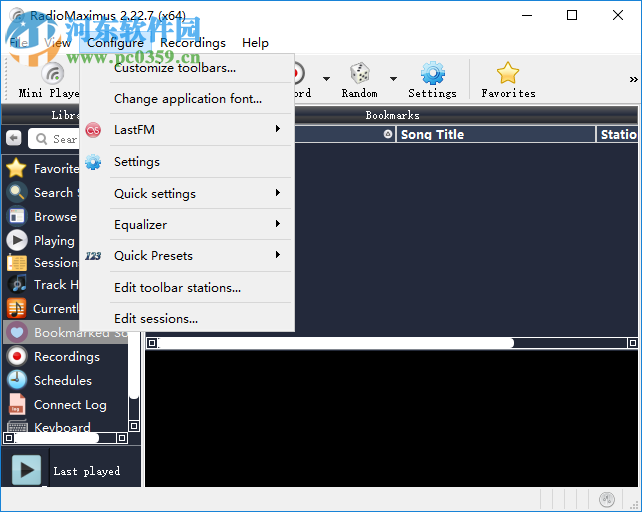
Task: Click the status bar round icon
Action: click(607, 499)
